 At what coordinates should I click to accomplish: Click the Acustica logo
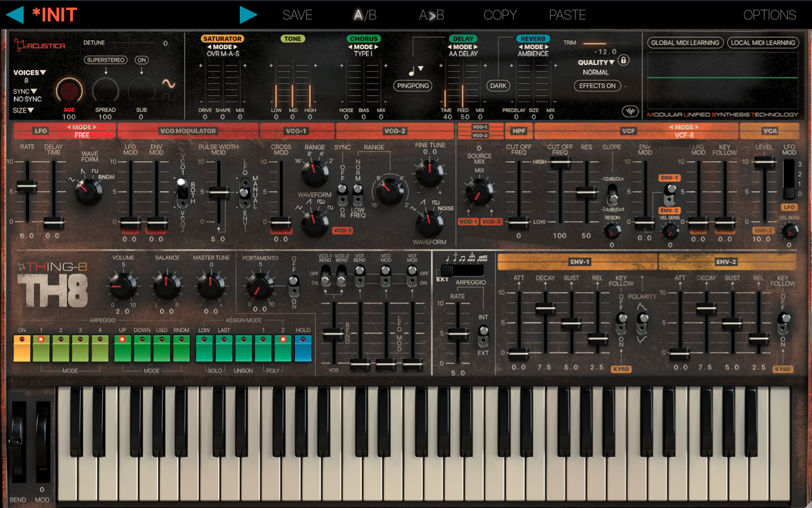pos(40,46)
